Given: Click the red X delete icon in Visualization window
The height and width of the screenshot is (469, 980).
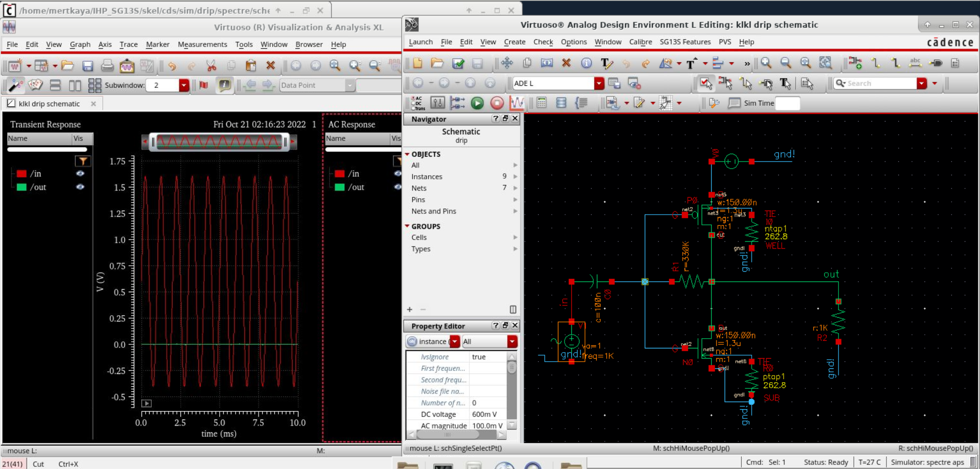Looking at the screenshot, I should coord(270,65).
